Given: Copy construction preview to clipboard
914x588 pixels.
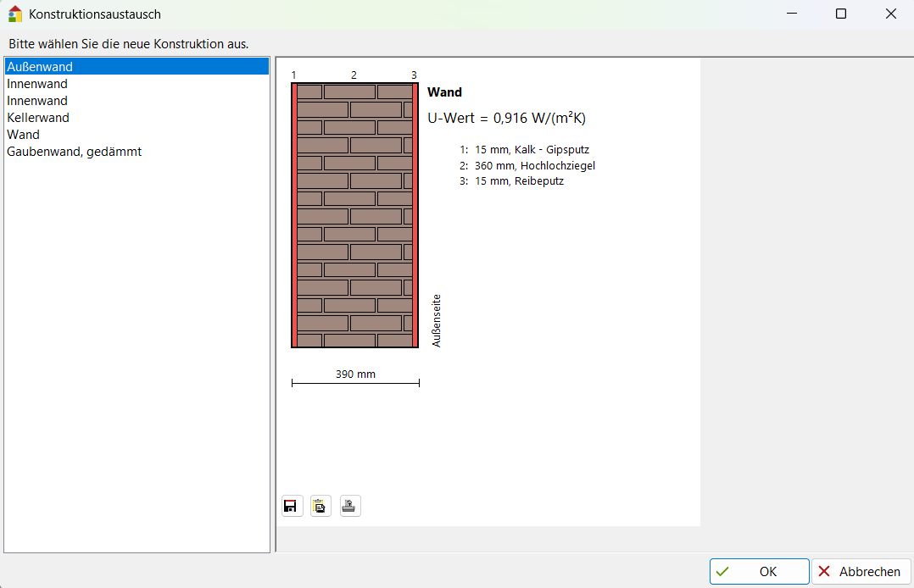Looking at the screenshot, I should [320, 507].
